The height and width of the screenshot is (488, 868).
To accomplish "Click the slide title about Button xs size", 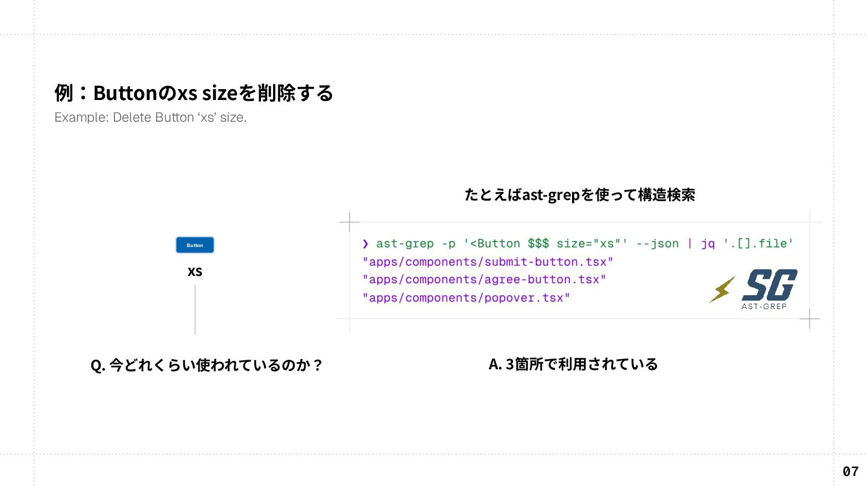I will pyautogui.click(x=193, y=93).
